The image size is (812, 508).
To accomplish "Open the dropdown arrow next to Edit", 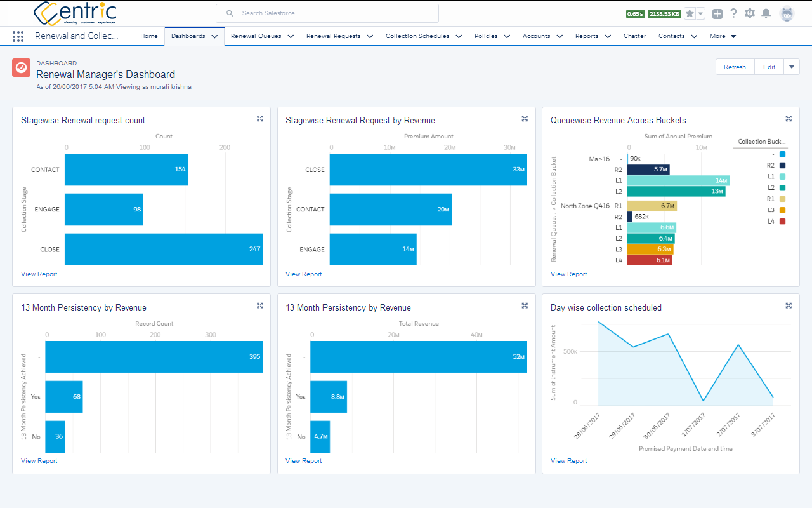I will 792,67.
